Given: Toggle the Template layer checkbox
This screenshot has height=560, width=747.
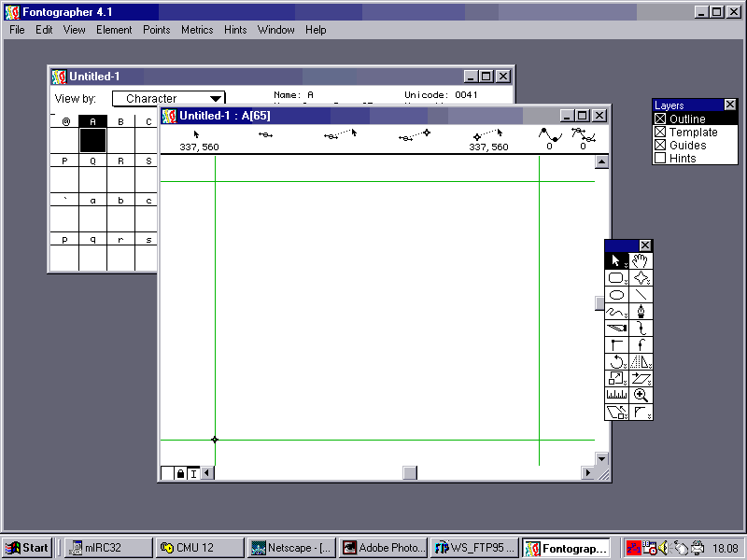Looking at the screenshot, I should (660, 132).
